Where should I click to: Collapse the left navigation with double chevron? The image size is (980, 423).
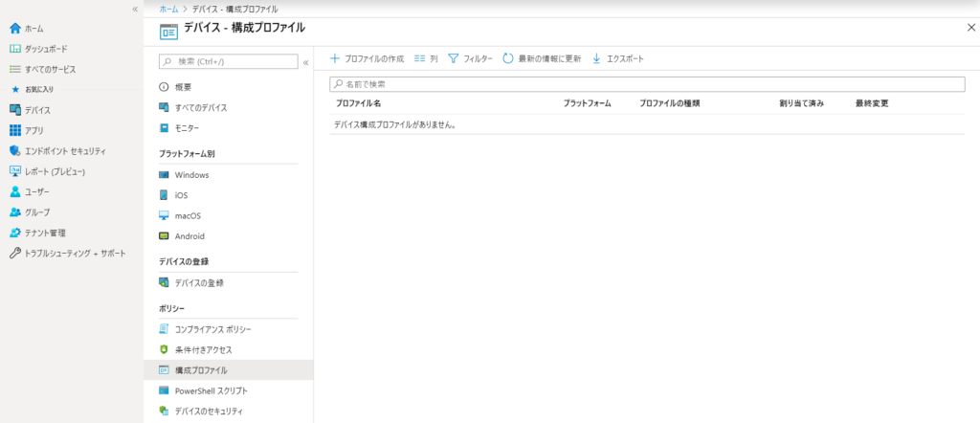(134, 9)
